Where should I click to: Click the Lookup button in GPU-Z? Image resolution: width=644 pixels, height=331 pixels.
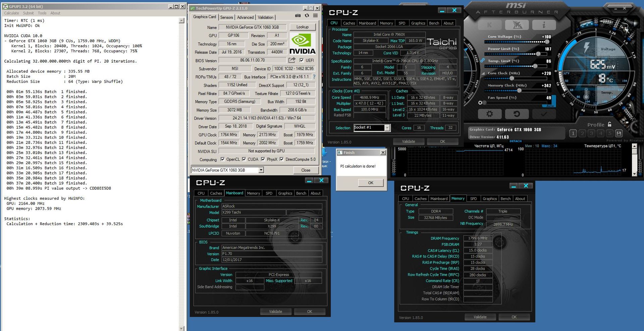pos(303,27)
